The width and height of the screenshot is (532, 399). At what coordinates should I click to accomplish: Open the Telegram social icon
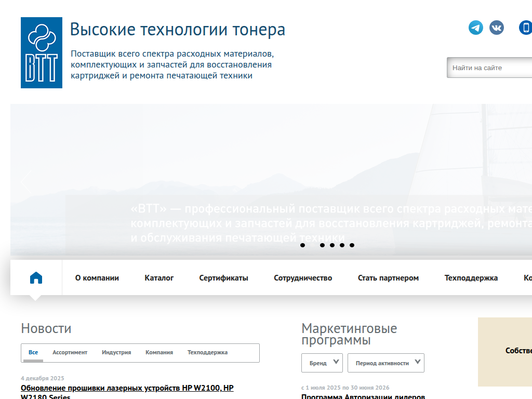coord(475,28)
